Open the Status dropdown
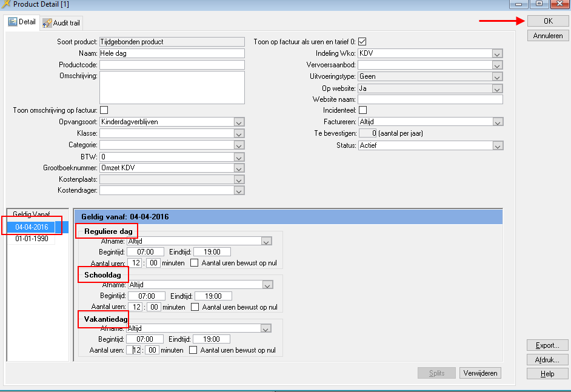This screenshot has width=571, height=392. tap(497, 146)
